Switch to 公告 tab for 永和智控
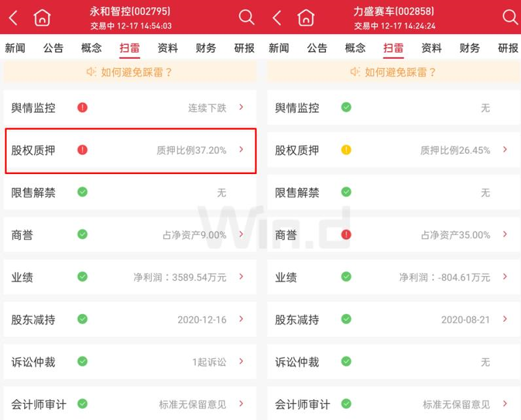Viewport: 521px width, 420px height. click(x=53, y=48)
